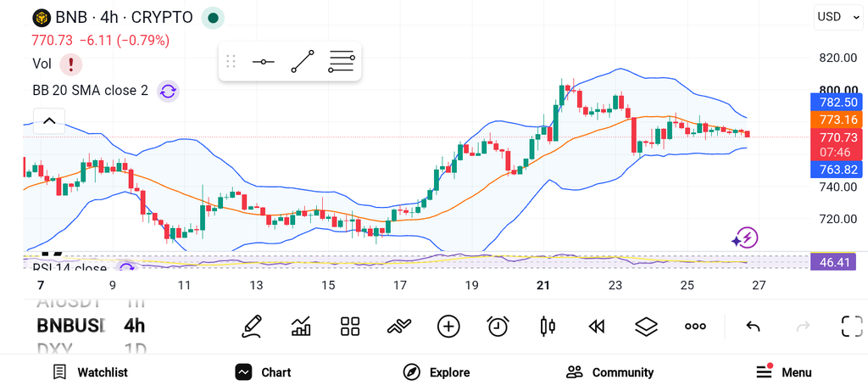Screen dimensions: 868x391
Task: Click the BNB · 4h · CRYPTO symbol title
Action: click(x=124, y=18)
